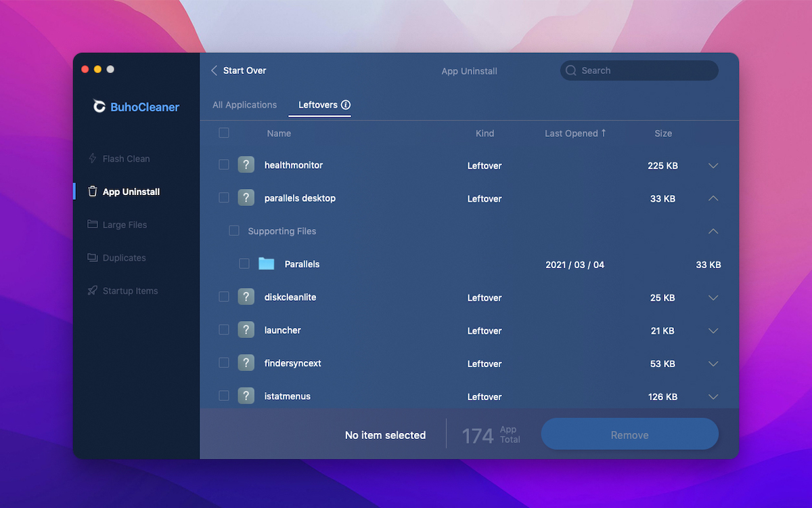Click the Leftovers info icon

(x=346, y=105)
